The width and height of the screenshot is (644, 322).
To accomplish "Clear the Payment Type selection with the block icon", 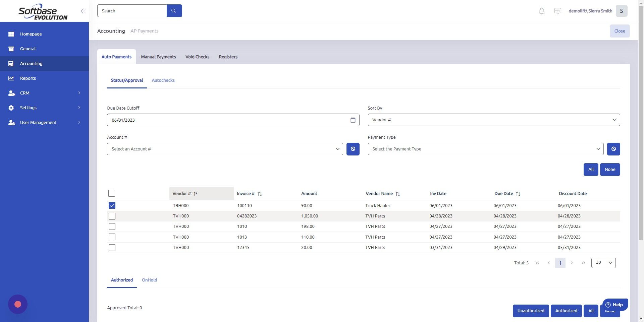I will click(x=613, y=149).
